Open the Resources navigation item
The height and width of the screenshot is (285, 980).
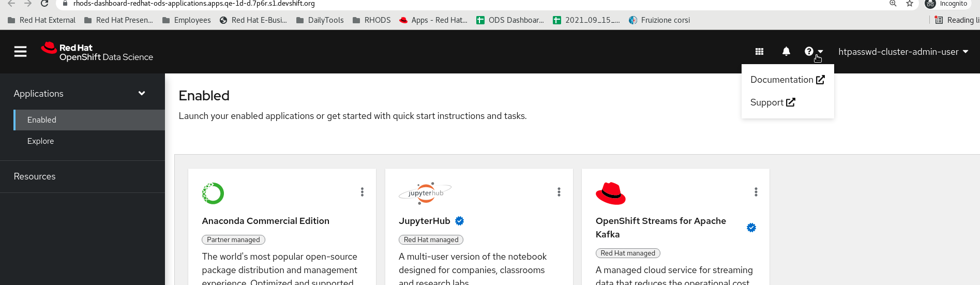click(x=35, y=176)
